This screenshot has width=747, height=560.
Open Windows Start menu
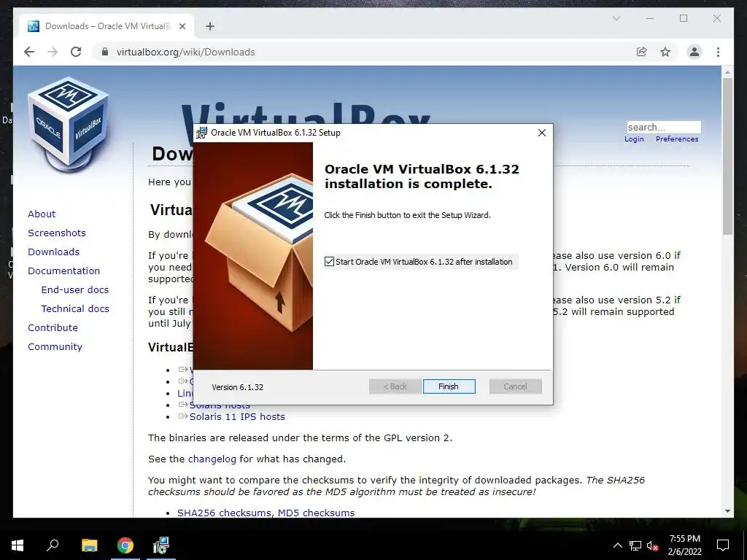click(x=18, y=545)
